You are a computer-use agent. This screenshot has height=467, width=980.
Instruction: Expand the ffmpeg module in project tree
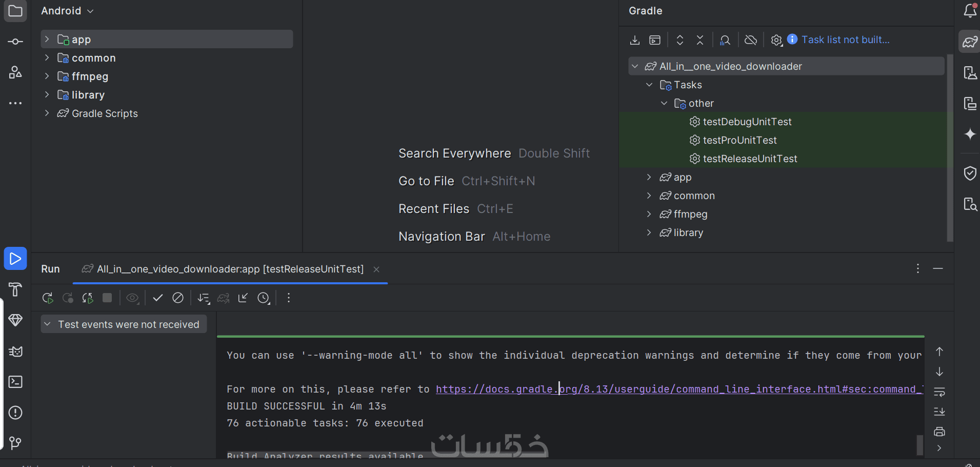pos(47,76)
